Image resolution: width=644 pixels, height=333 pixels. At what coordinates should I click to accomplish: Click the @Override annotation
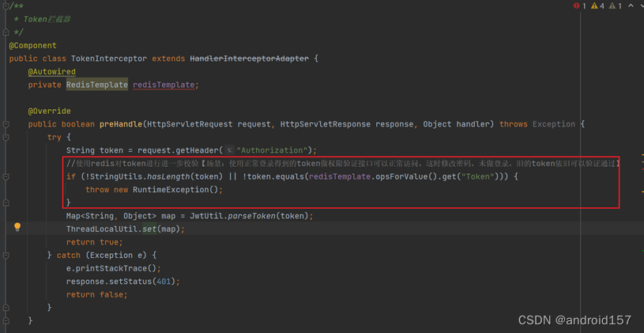[x=49, y=111]
